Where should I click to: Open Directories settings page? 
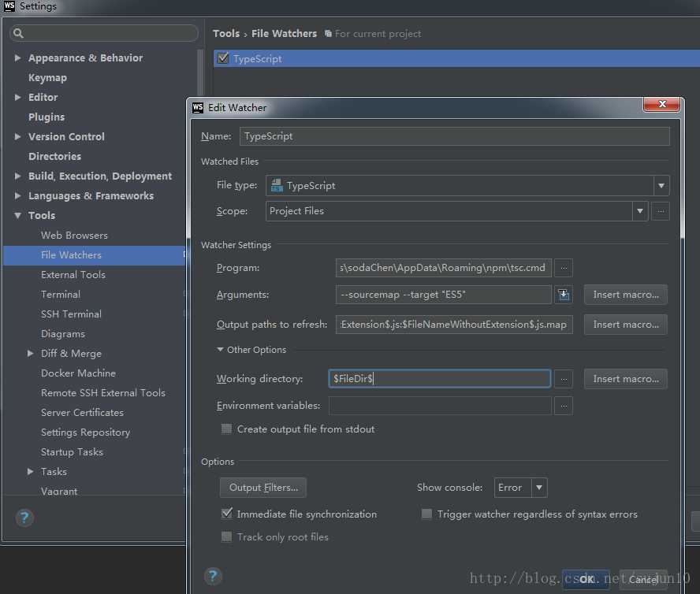[54, 156]
